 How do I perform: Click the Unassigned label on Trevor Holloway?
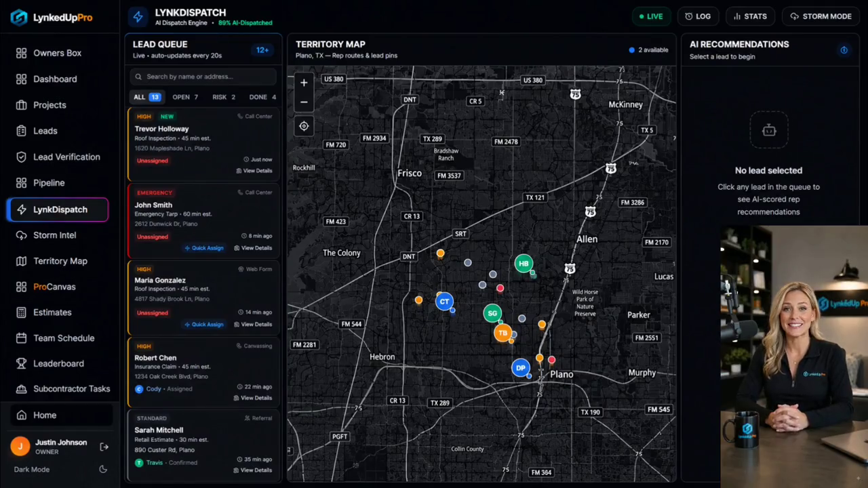click(x=153, y=161)
